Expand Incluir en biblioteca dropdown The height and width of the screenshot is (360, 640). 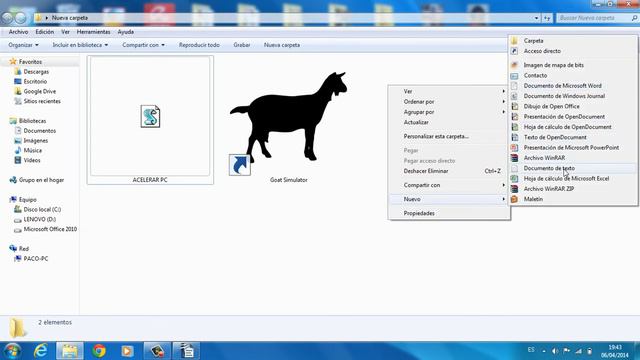point(80,45)
